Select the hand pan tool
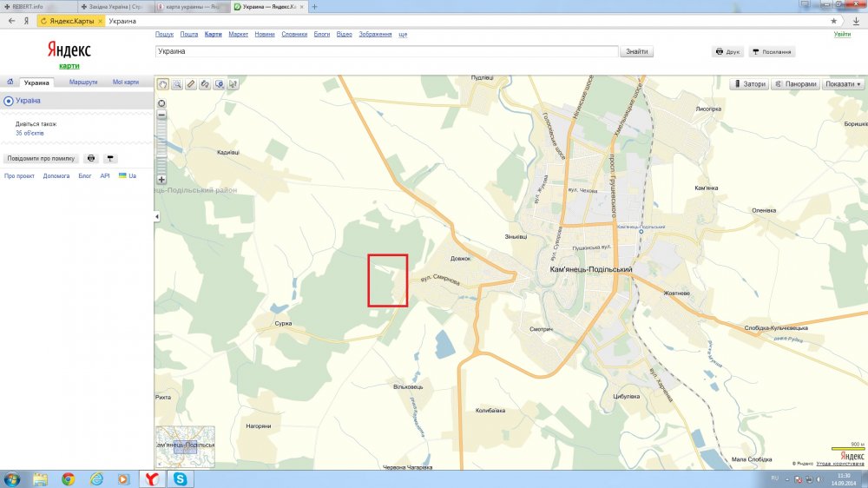 (x=162, y=84)
